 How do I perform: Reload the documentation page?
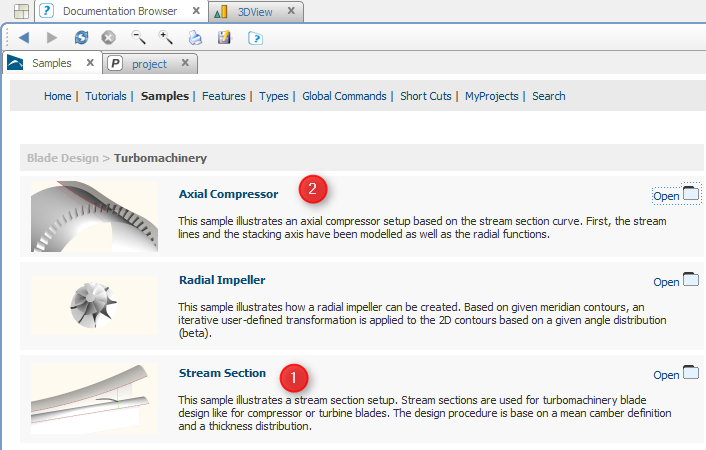[x=81, y=37]
